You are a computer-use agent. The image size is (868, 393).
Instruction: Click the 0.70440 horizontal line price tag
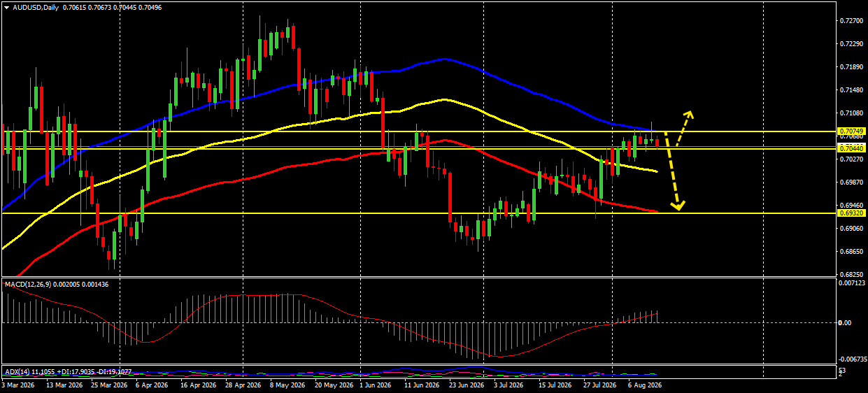pyautogui.click(x=853, y=148)
